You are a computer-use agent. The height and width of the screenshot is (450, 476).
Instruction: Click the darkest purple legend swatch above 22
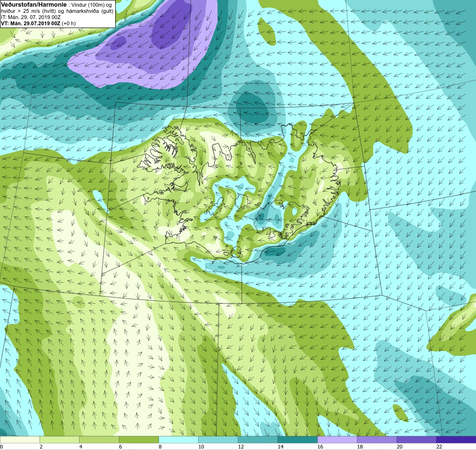456,440
